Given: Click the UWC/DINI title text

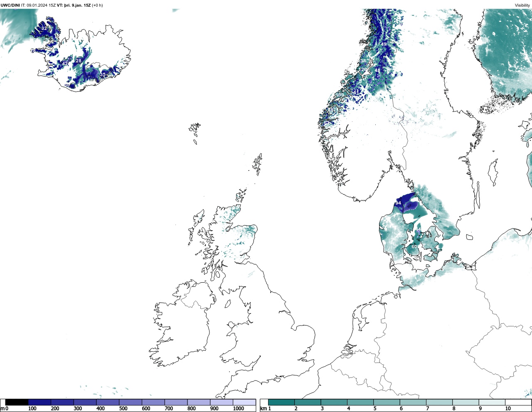Looking at the screenshot, I should click(x=10, y=5).
